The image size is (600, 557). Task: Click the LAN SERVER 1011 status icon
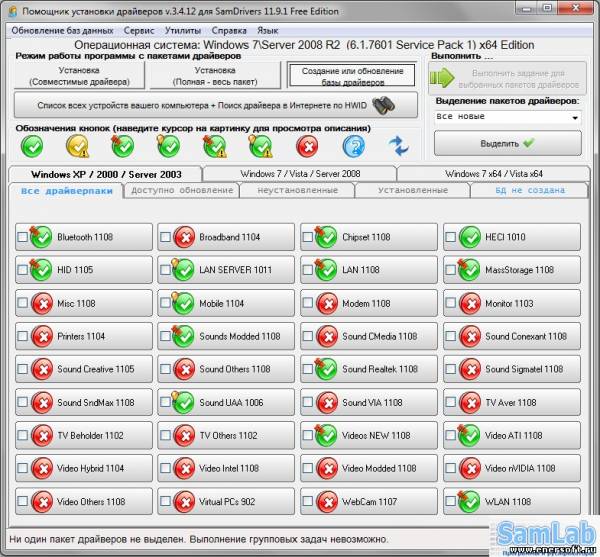183,270
